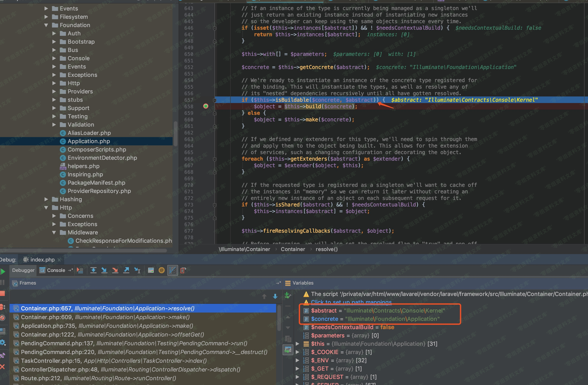588x385 pixels.
Task: Collapse the Foundation folder
Action: pos(46,25)
